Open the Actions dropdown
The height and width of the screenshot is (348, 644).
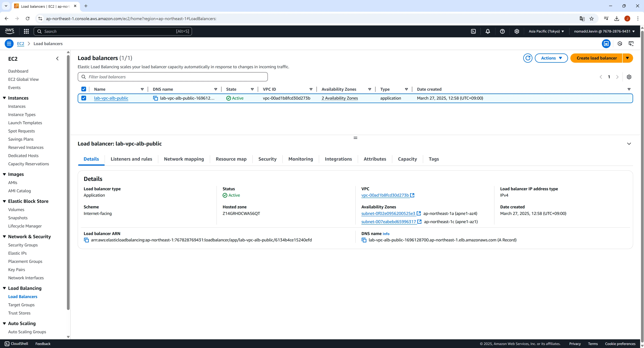point(551,58)
